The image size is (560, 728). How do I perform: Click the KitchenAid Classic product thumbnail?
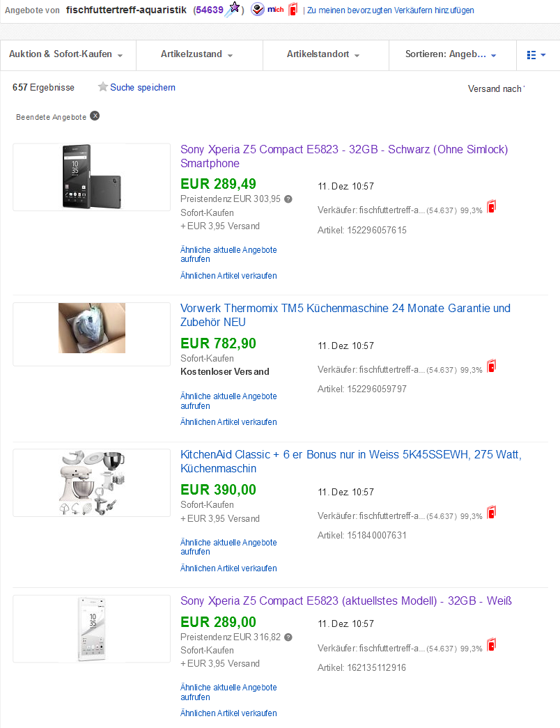[92, 483]
